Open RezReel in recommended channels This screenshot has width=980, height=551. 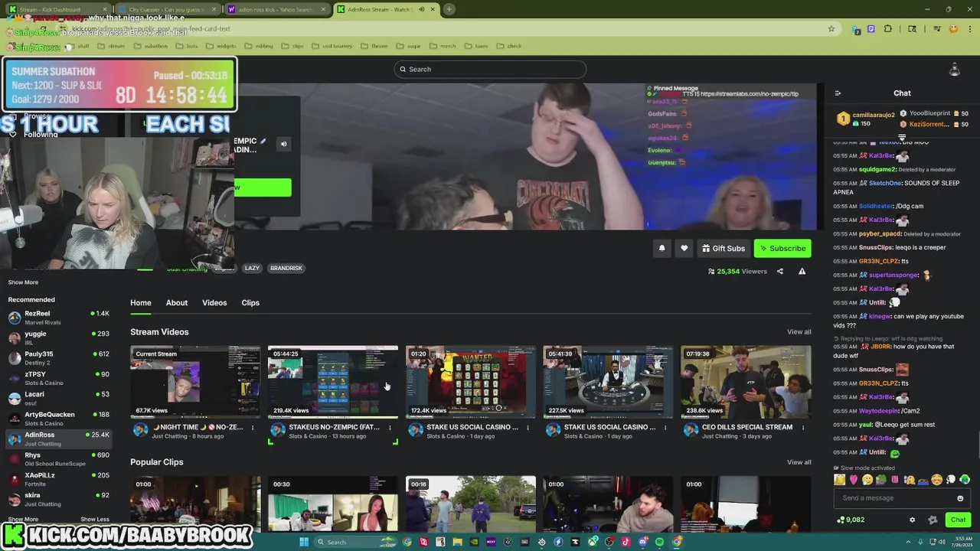click(58, 318)
